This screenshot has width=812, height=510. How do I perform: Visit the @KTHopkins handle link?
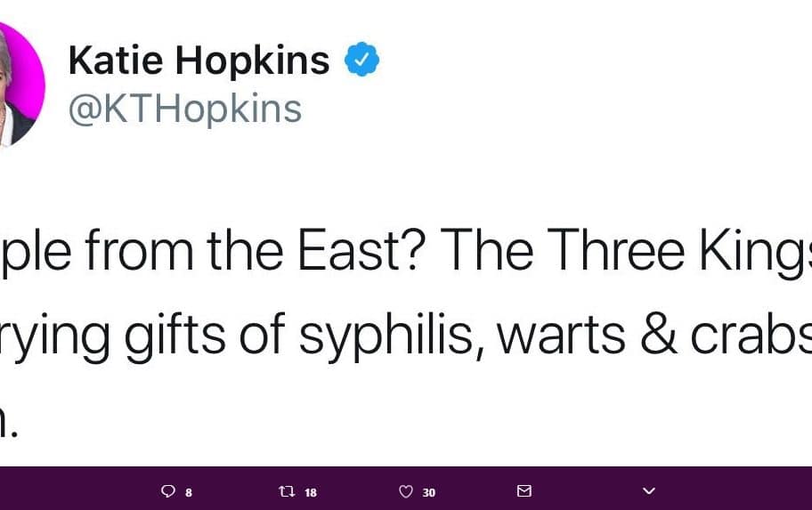click(185, 109)
